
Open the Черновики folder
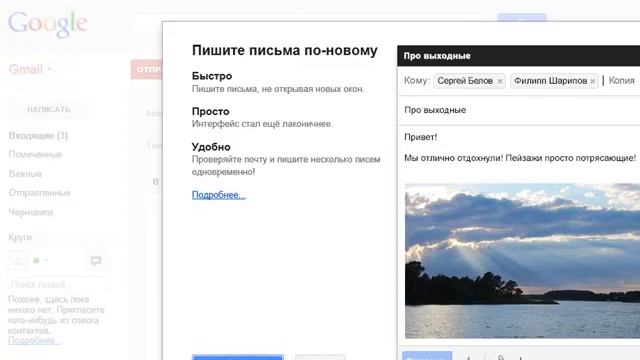pyautogui.click(x=31, y=212)
